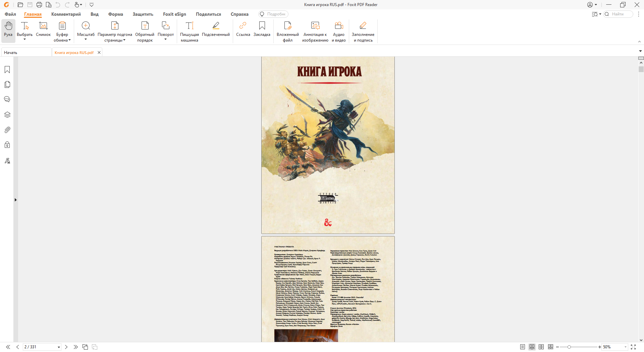
Task: Close the Книга игрока RUS.pdf tab
Action: click(99, 52)
